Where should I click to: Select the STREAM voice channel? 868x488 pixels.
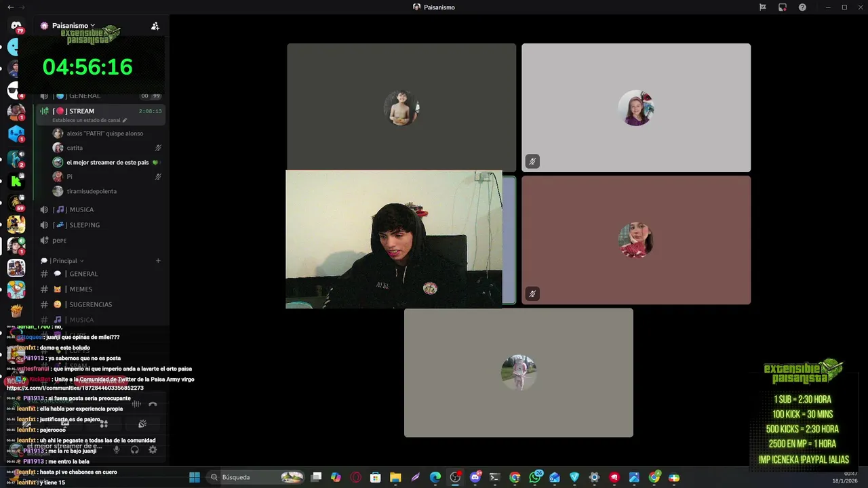(101, 113)
